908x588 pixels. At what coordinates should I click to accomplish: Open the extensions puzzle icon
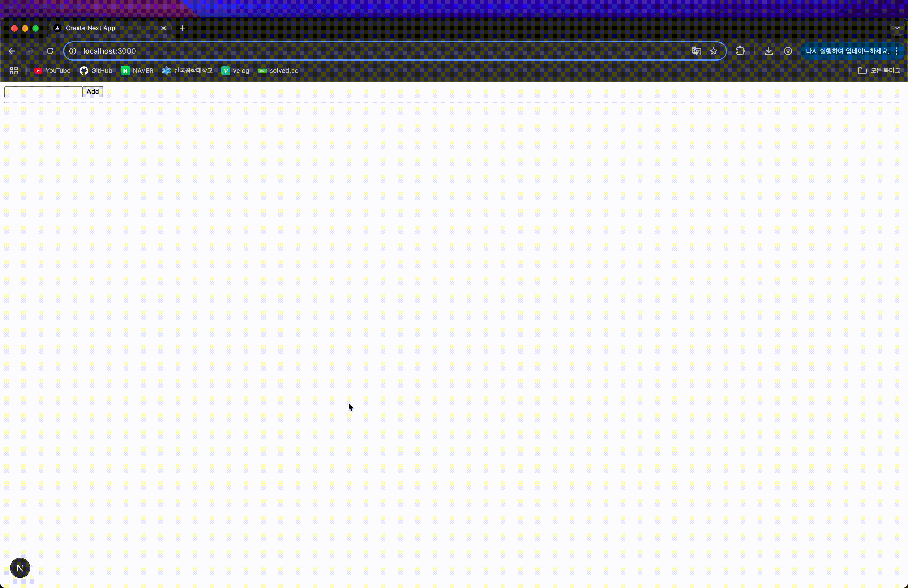pos(740,51)
